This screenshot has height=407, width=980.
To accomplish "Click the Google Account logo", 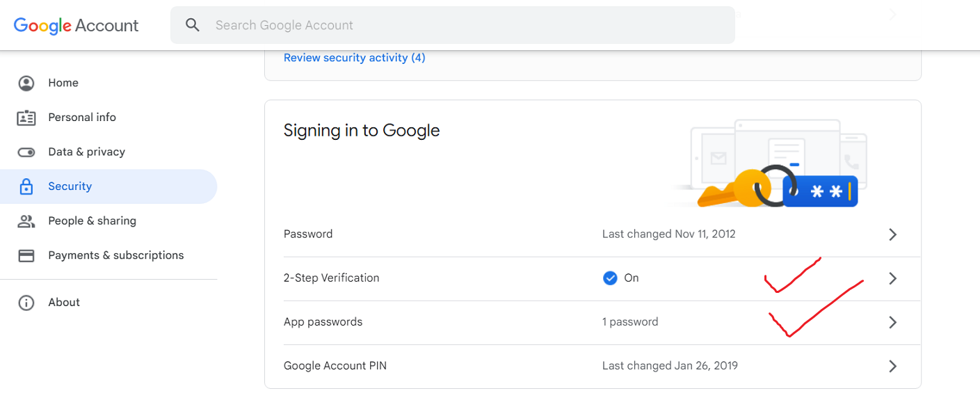I will [x=76, y=25].
